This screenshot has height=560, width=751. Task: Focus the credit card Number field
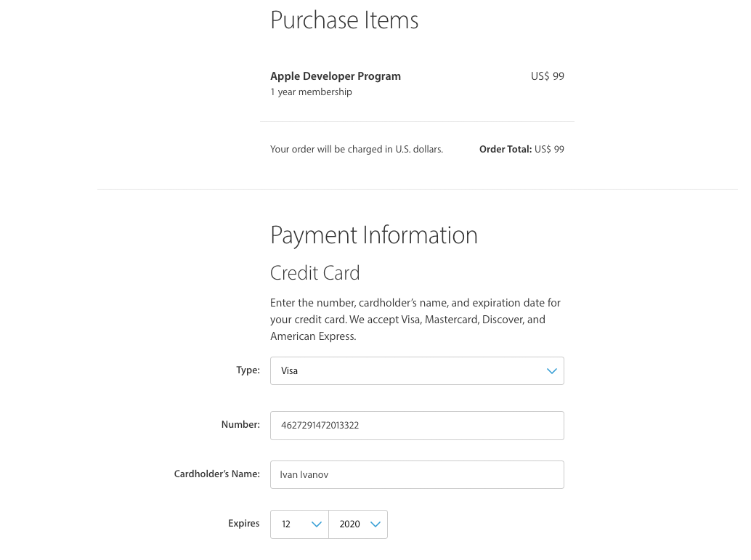(x=417, y=426)
